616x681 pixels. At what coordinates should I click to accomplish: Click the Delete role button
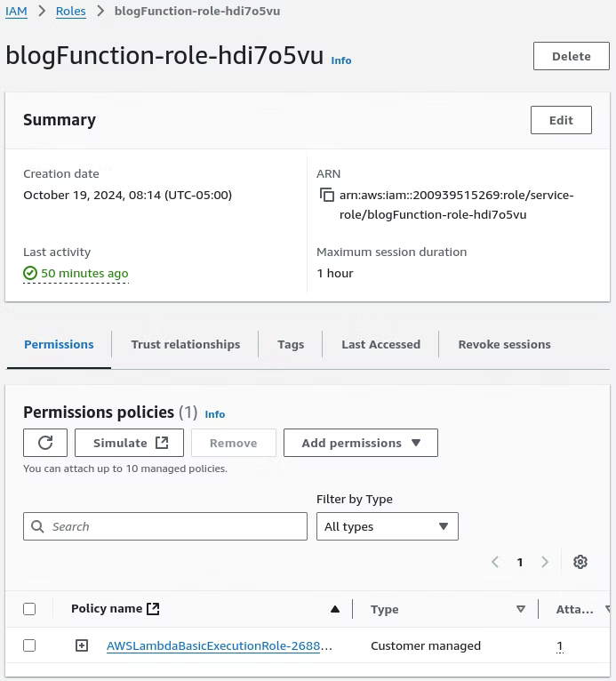coord(572,56)
